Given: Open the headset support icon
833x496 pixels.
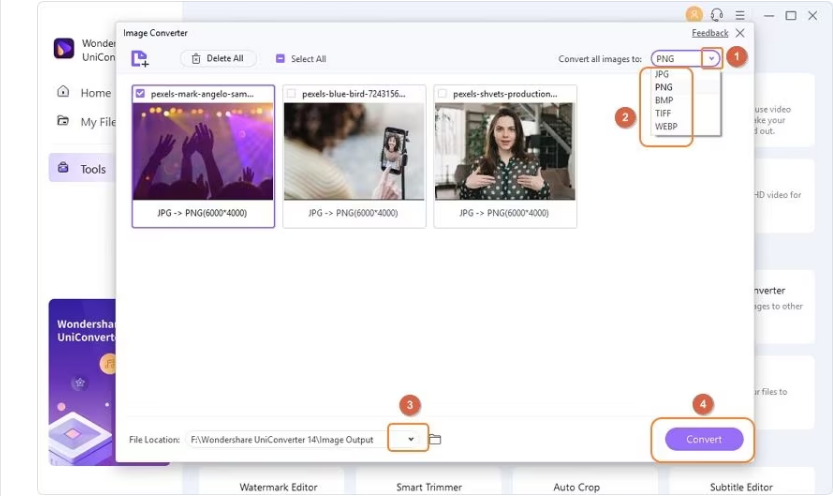Looking at the screenshot, I should pyautogui.click(x=717, y=15).
